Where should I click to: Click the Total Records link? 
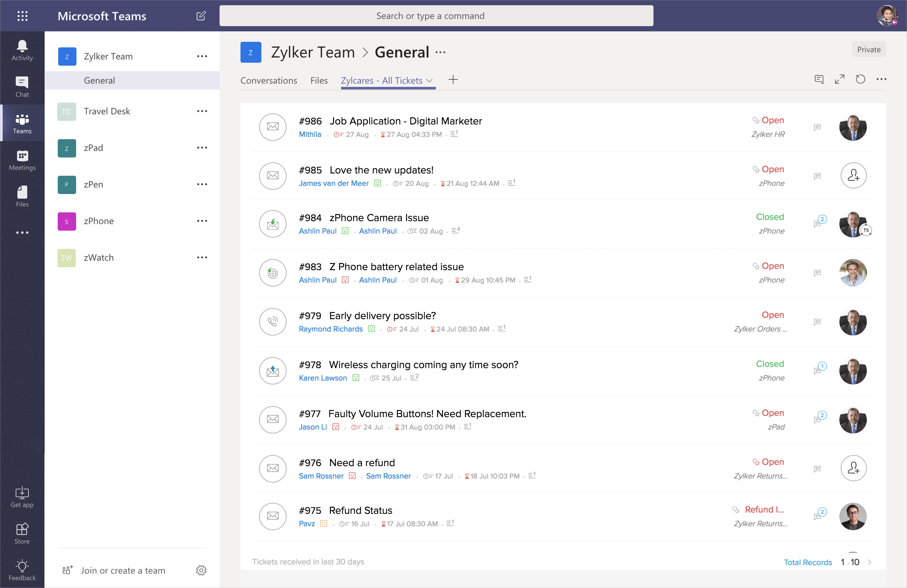pyautogui.click(x=808, y=562)
